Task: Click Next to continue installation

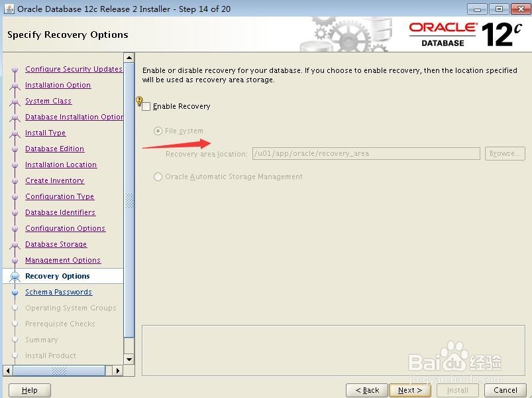Action: [410, 390]
